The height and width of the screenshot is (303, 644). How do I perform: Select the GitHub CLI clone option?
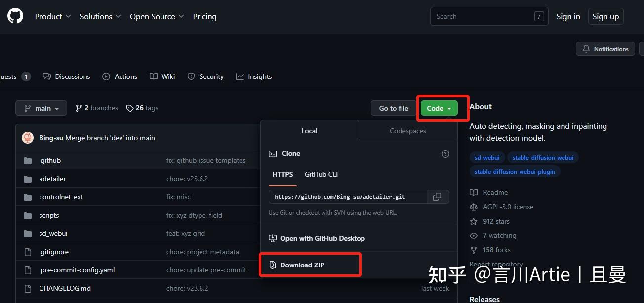[x=321, y=174]
